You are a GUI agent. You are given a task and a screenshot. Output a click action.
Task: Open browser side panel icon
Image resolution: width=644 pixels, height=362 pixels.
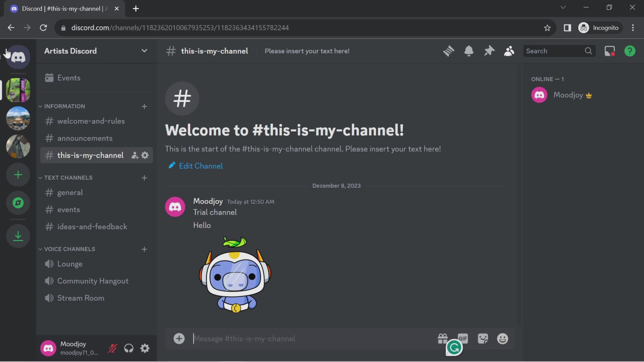point(567,28)
